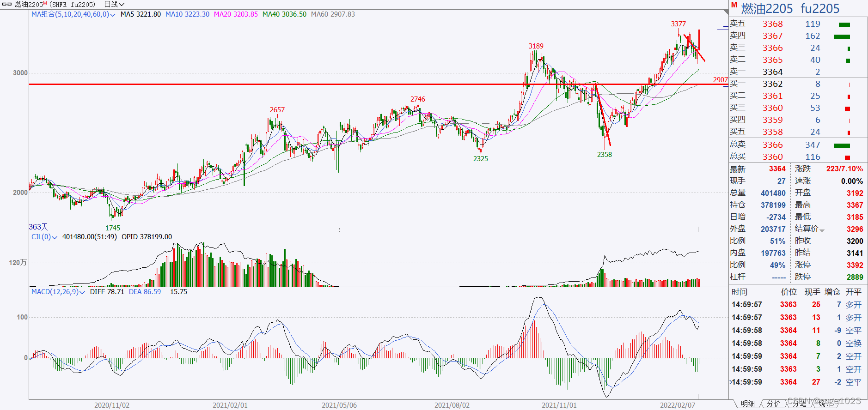Select the MA20 3203.85 legend value
Screen dimensions: 868x410
(x=236, y=14)
